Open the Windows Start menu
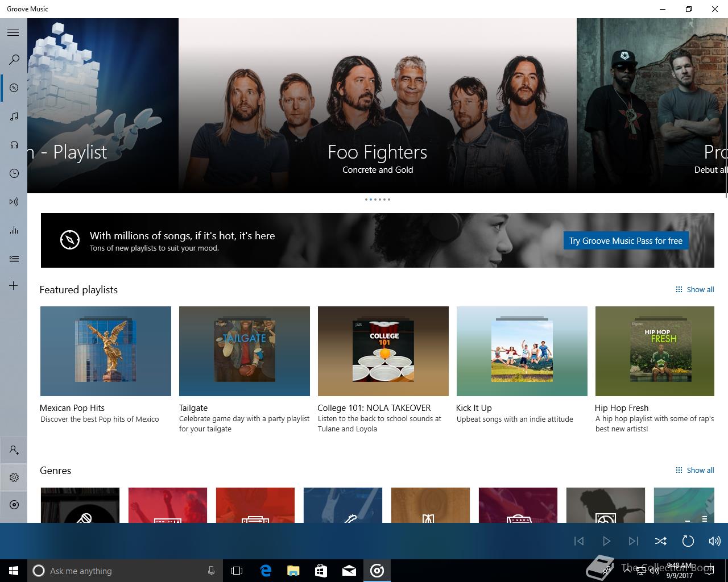The height and width of the screenshot is (582, 728). click(x=14, y=571)
